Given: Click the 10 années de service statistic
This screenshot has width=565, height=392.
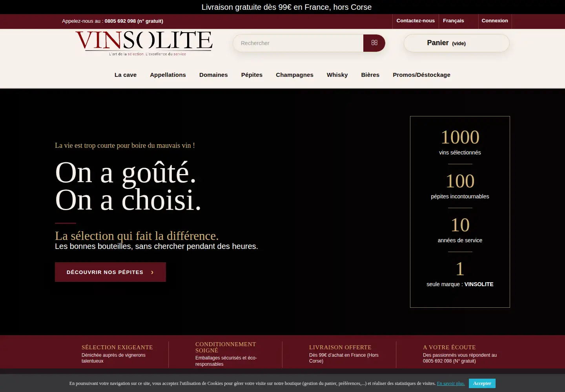Looking at the screenshot, I should click(x=460, y=230).
